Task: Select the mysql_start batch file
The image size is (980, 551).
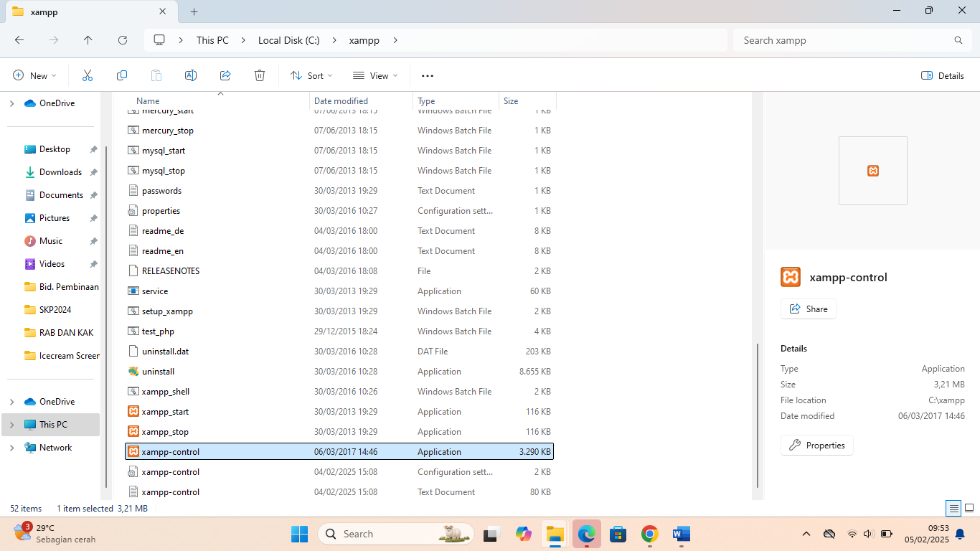Action: (x=339, y=151)
